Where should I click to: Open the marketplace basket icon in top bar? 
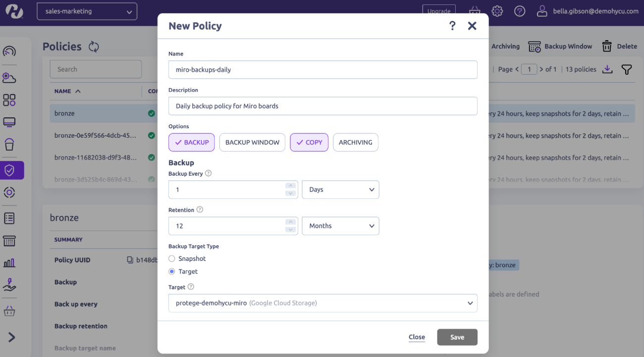pyautogui.click(x=475, y=11)
